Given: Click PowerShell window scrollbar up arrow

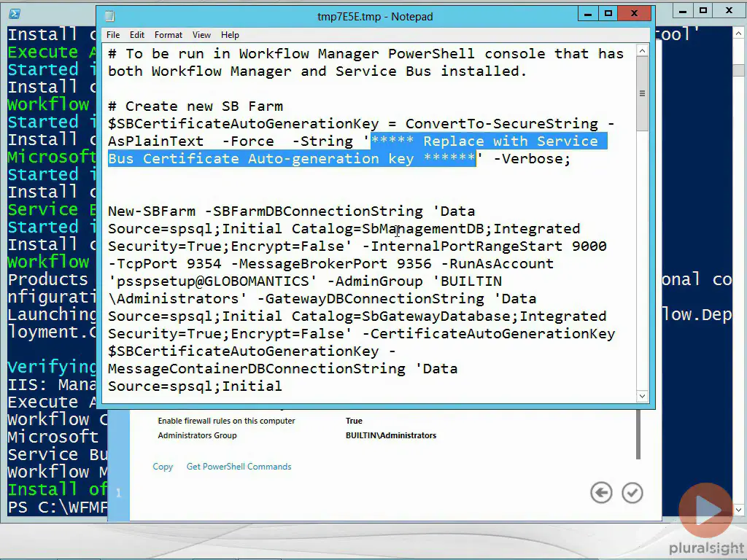Looking at the screenshot, I should [x=738, y=34].
